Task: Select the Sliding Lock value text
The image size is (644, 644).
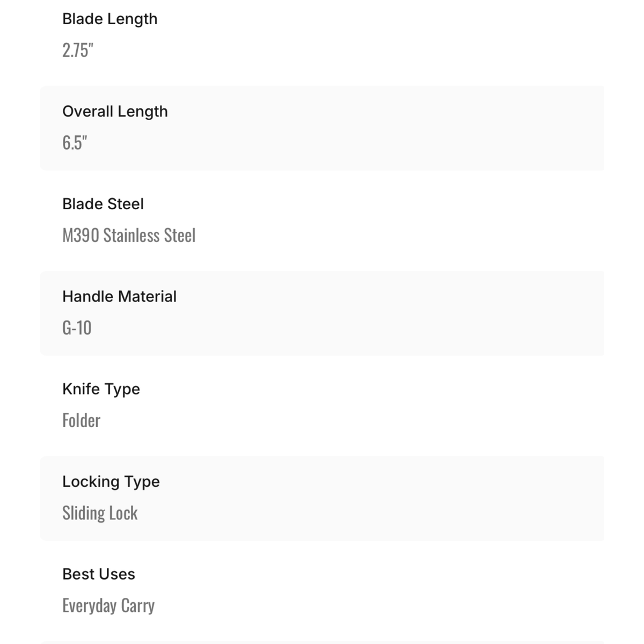Action: tap(100, 513)
